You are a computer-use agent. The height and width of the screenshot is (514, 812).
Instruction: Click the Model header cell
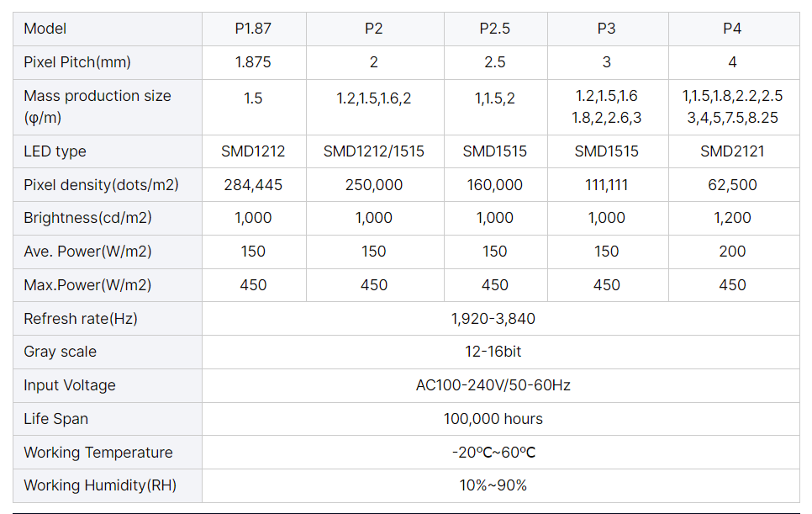coord(108,29)
